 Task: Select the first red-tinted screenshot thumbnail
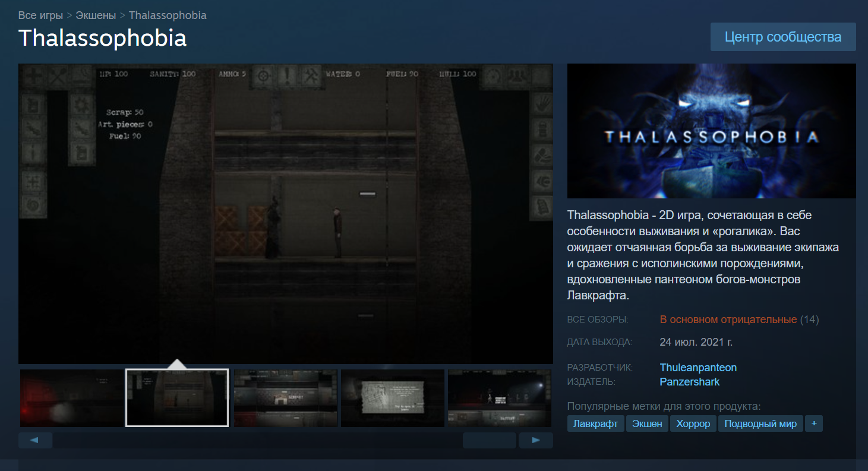tap(72, 398)
